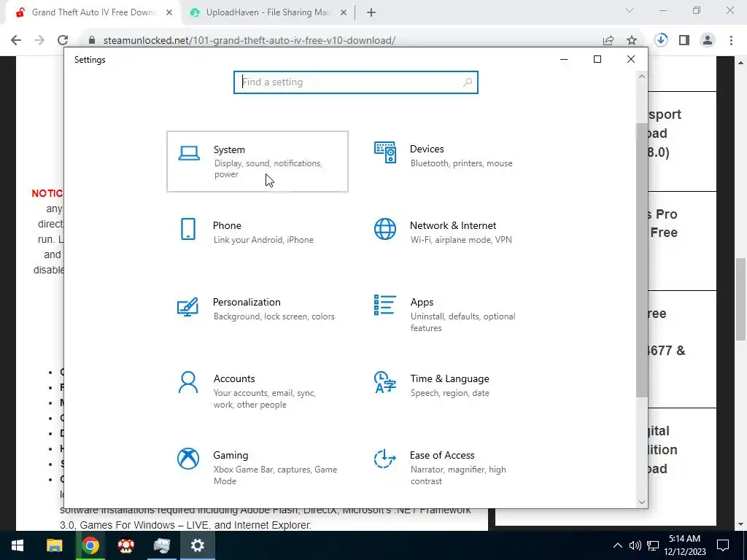Open the Network & Internet globe icon

click(x=385, y=229)
